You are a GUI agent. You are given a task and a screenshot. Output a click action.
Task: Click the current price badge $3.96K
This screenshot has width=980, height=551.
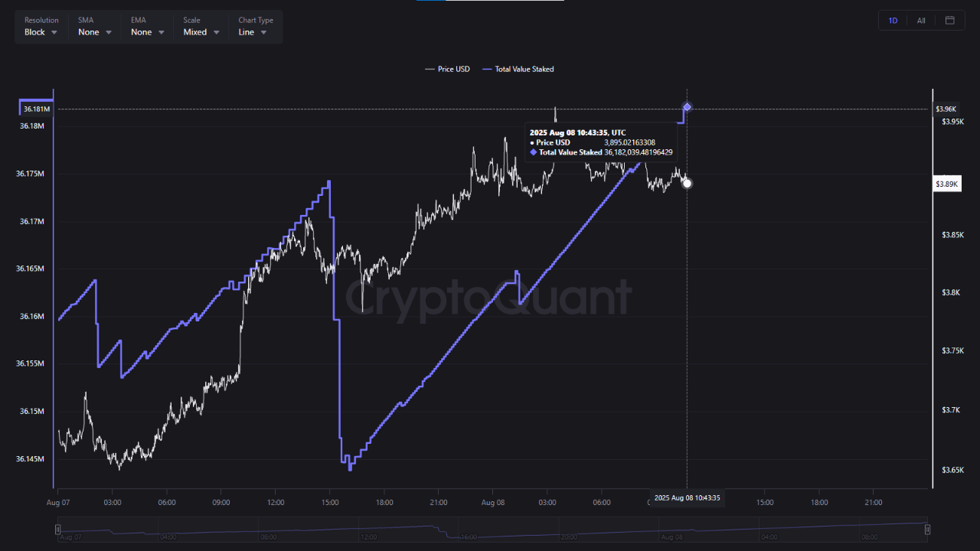tap(946, 109)
